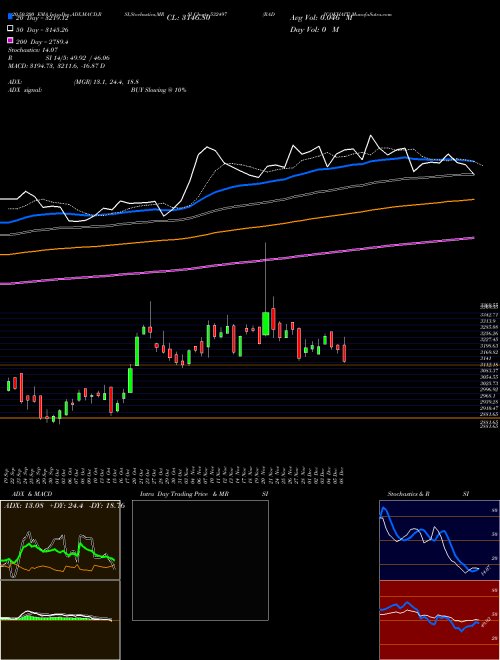Click the magenta 200 Day EMA legend swatch
Screen dimensions: 500x660
pyautogui.click(x=10, y=40)
